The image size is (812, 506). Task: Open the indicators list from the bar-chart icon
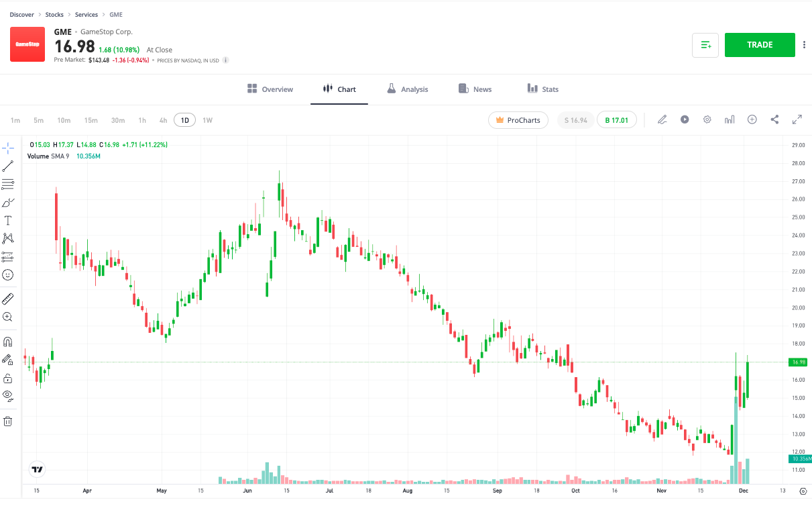pos(730,119)
